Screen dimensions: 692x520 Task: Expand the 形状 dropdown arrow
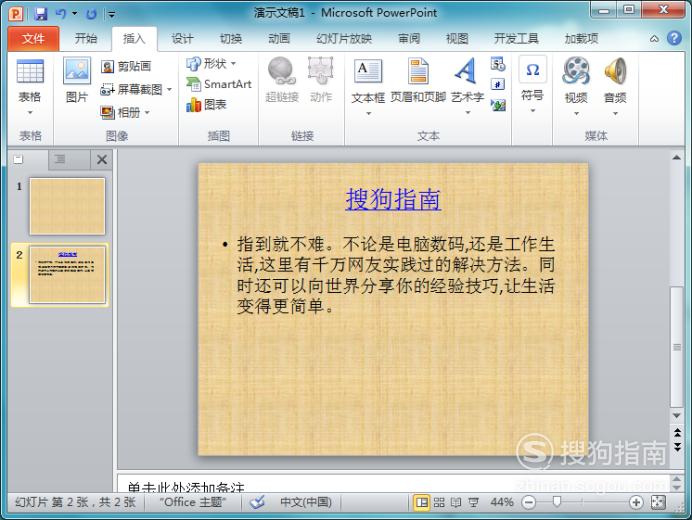[233, 64]
